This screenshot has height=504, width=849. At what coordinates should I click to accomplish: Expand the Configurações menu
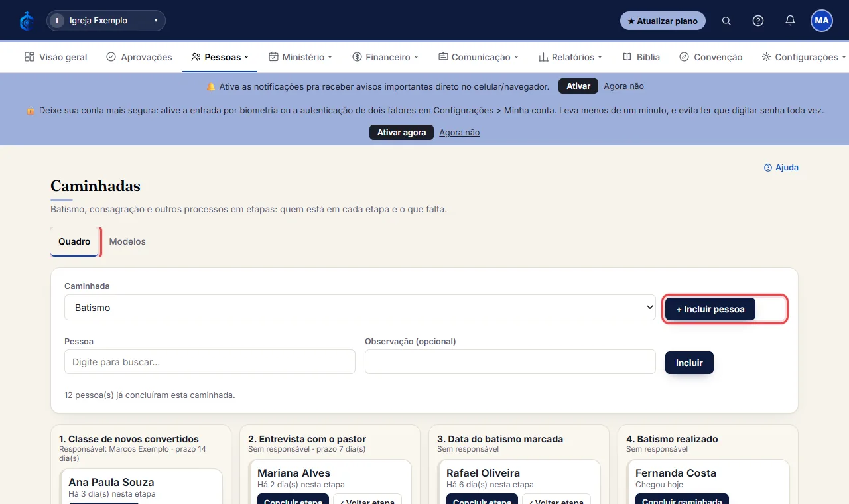(x=804, y=57)
